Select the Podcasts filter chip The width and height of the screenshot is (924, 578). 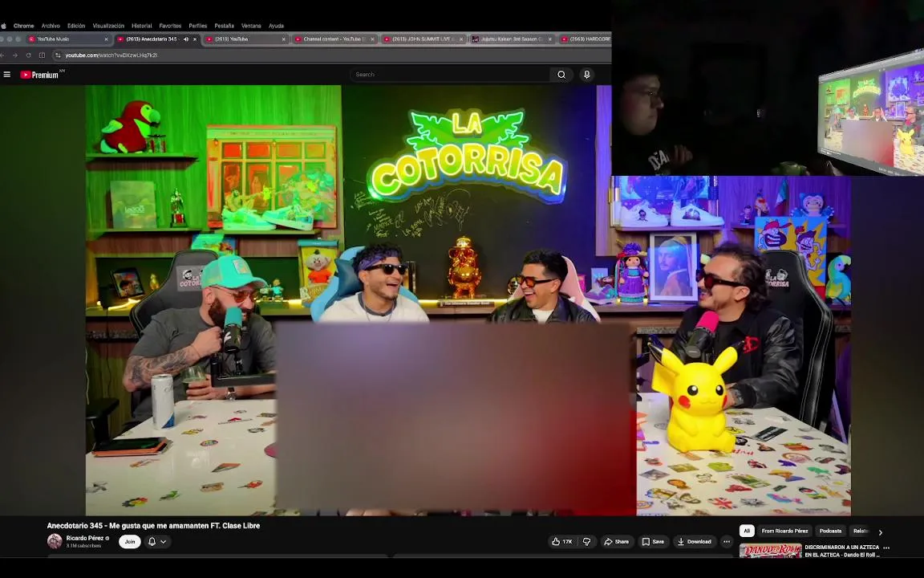coord(830,531)
